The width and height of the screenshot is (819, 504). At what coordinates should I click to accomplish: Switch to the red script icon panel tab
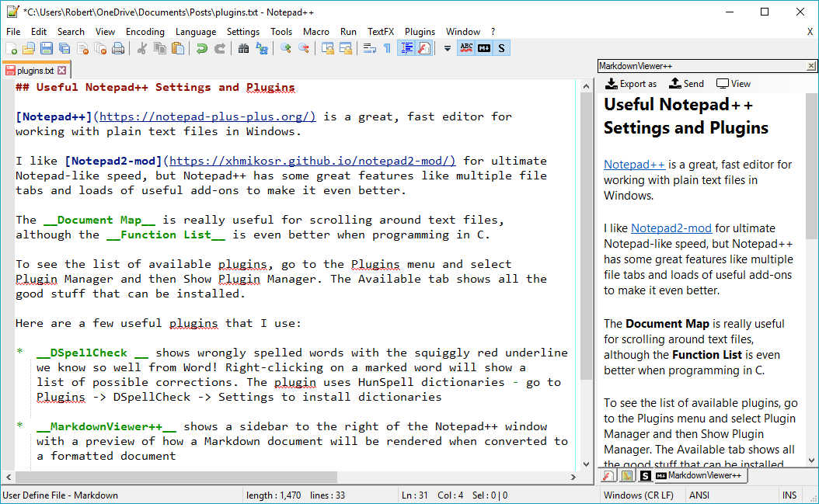608,476
